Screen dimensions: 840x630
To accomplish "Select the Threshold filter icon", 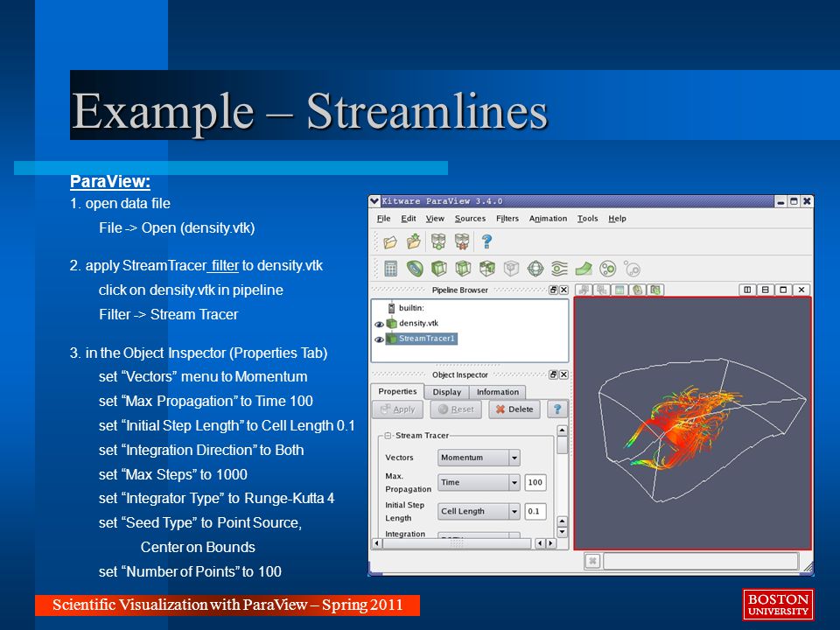I will [487, 269].
